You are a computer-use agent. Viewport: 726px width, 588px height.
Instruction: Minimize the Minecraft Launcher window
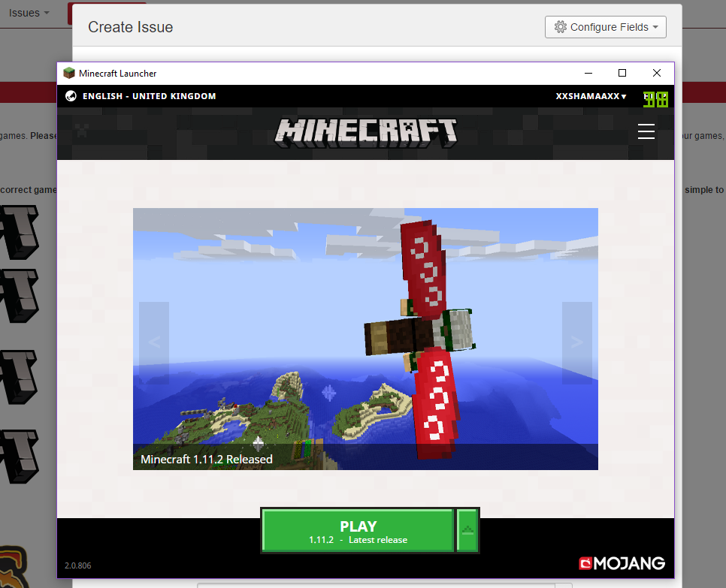pyautogui.click(x=588, y=73)
